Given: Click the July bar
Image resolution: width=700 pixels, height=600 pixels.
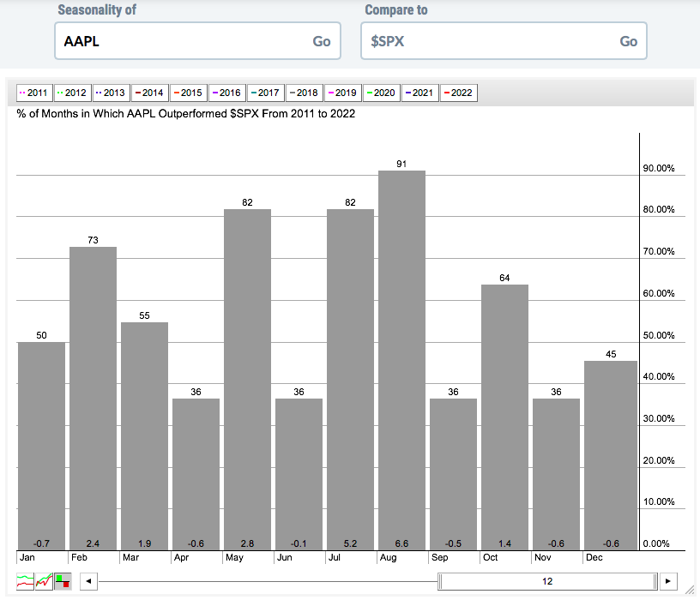Looking at the screenshot, I should [351, 380].
